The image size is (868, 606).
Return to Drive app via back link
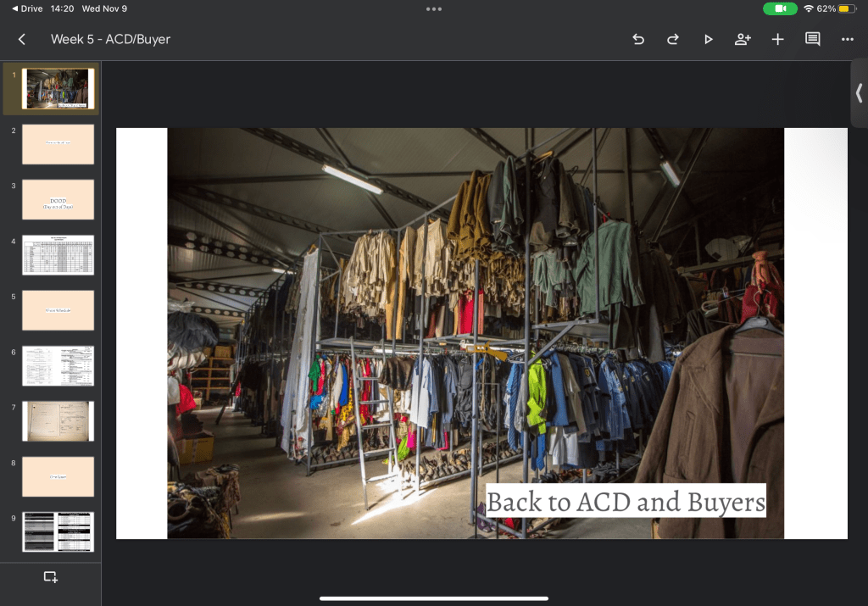pyautogui.click(x=27, y=8)
